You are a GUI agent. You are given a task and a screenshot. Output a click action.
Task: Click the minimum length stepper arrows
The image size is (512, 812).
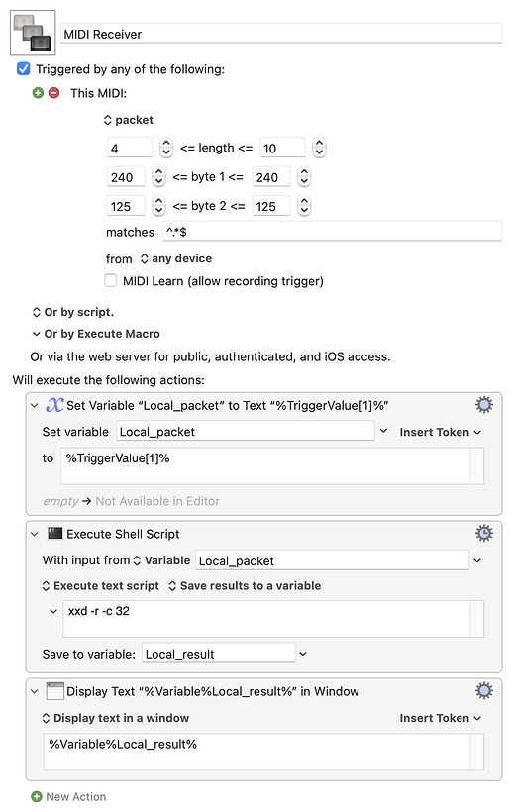[165, 149]
